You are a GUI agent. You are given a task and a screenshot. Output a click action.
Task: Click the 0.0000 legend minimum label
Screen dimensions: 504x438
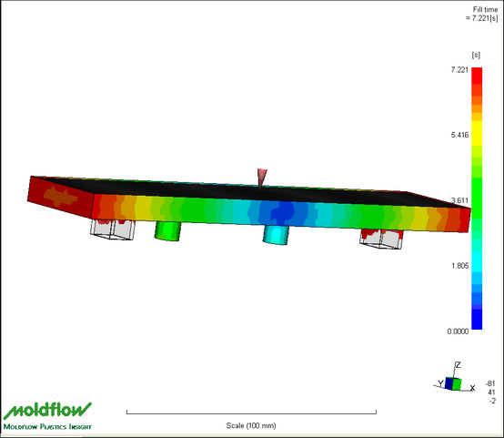pyautogui.click(x=458, y=331)
